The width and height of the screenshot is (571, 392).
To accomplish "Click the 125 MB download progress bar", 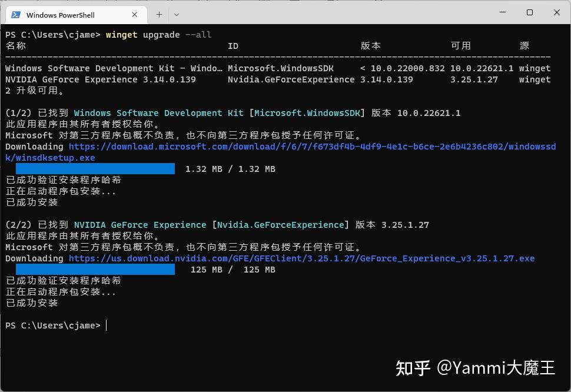I will [x=95, y=270].
